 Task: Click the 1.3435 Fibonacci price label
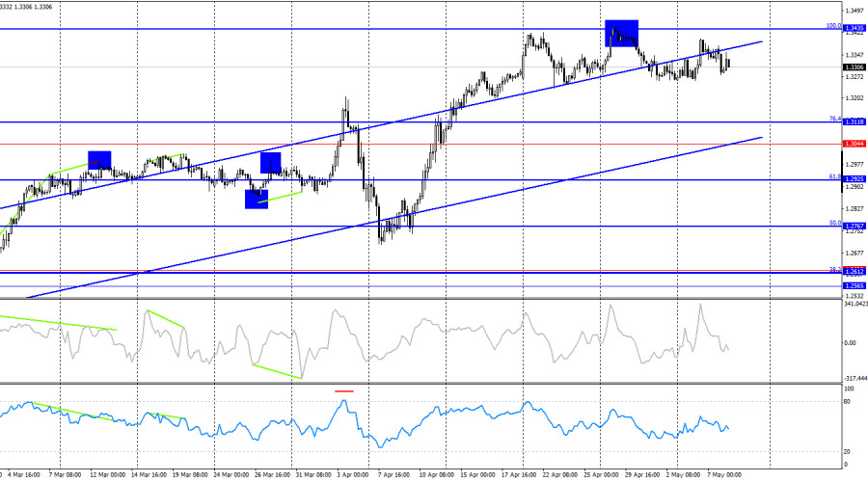point(854,28)
